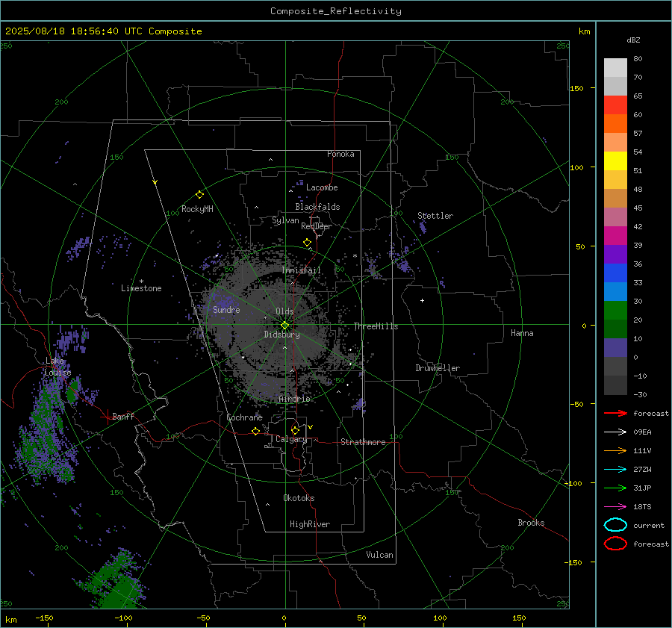Click the white plus marker west of Hanna
The width and height of the screenshot is (672, 628).
pos(422,300)
